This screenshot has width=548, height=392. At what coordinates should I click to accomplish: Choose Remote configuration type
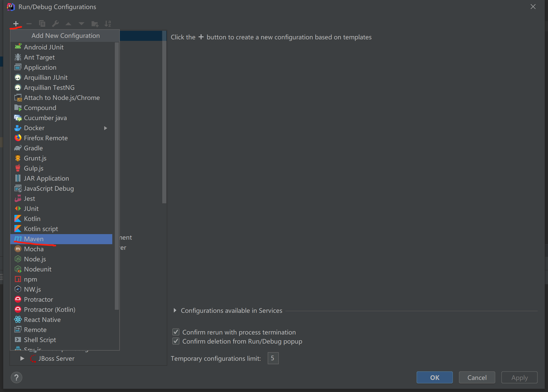(61, 330)
